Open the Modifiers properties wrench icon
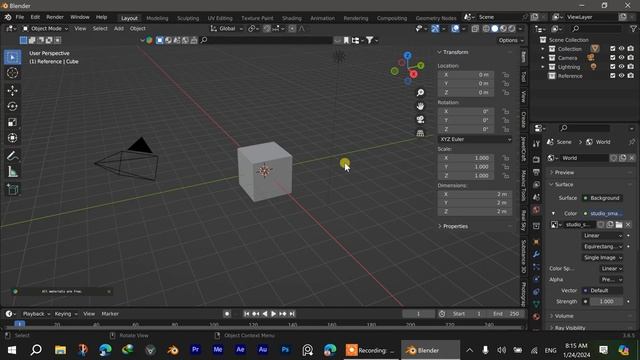The height and width of the screenshot is (360, 640). pos(536,254)
